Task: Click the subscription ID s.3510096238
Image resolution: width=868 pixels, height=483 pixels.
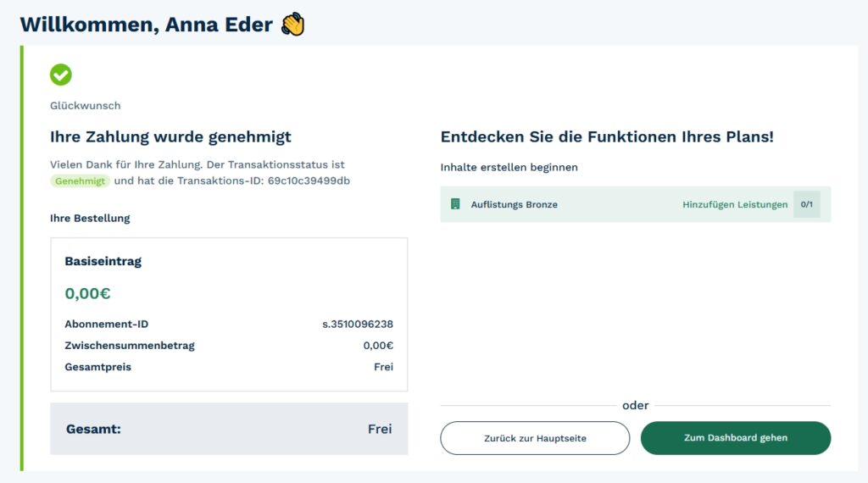Action: [358, 324]
